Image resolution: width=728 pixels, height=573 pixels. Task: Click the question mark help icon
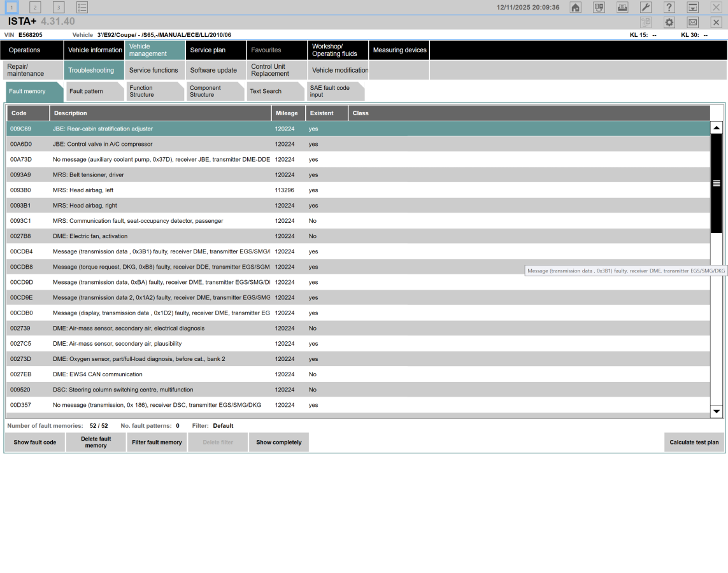pos(669,8)
